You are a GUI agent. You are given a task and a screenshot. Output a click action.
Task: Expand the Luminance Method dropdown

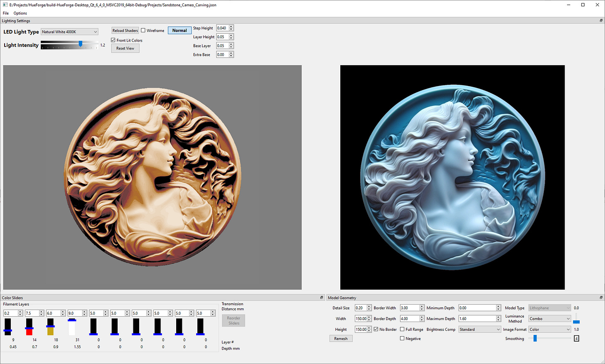tap(549, 319)
